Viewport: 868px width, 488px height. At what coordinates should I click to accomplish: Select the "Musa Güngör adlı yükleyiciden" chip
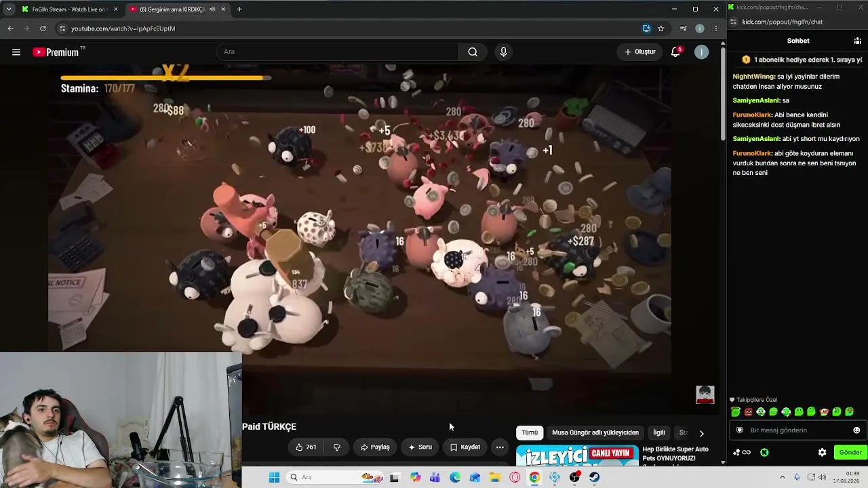click(595, 432)
